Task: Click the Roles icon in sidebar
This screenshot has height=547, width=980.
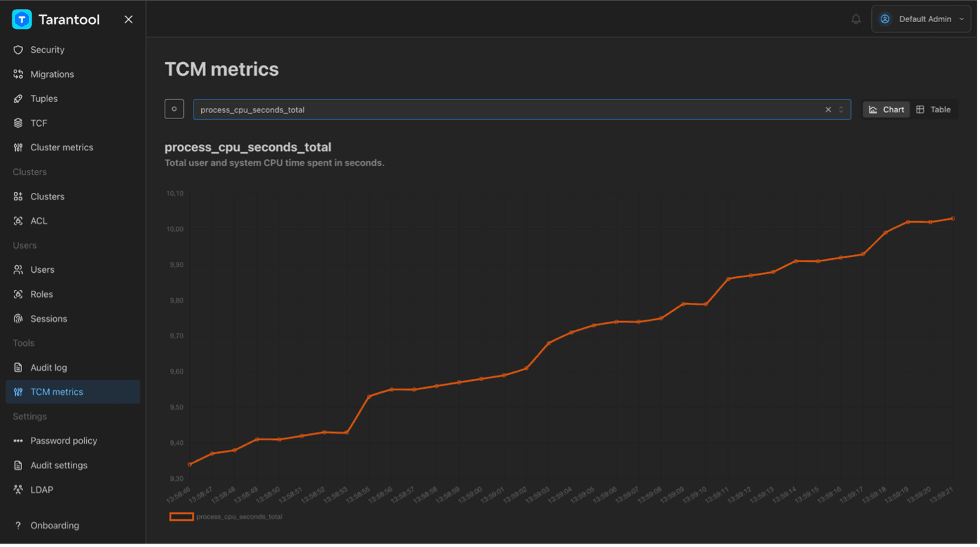Action: 19,295
